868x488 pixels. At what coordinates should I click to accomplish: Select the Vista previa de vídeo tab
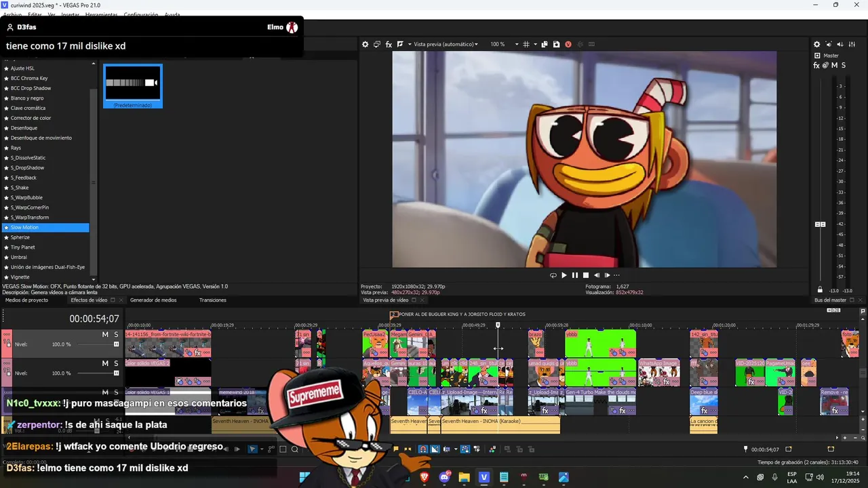click(x=385, y=300)
